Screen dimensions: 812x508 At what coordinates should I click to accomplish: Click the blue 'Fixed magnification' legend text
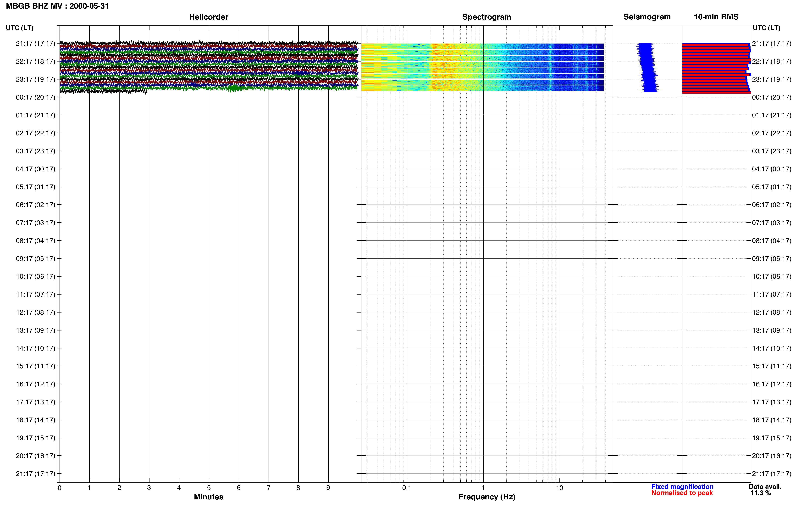682,486
